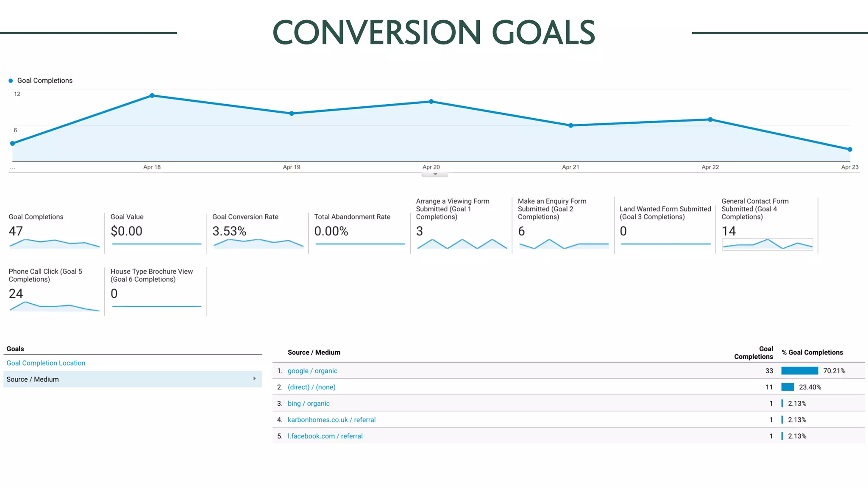Select the General Contact Form sparkline
Image resolution: width=868 pixels, height=488 pixels.
coord(767,244)
